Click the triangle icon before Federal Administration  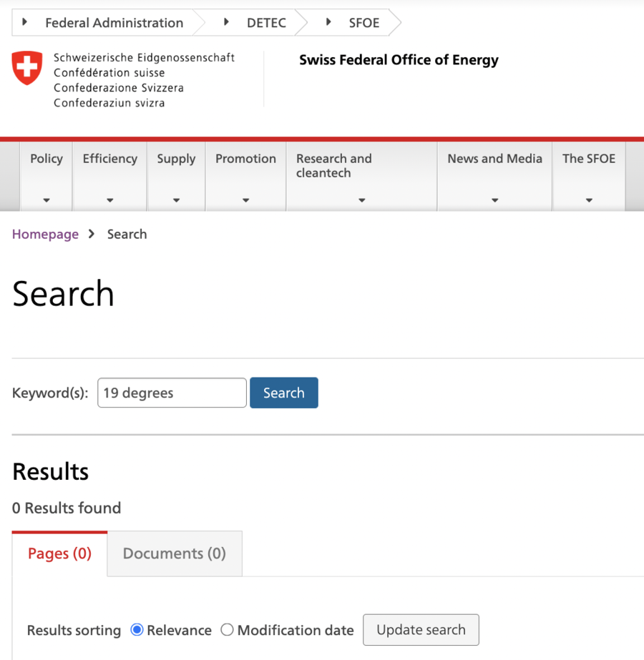click(25, 22)
